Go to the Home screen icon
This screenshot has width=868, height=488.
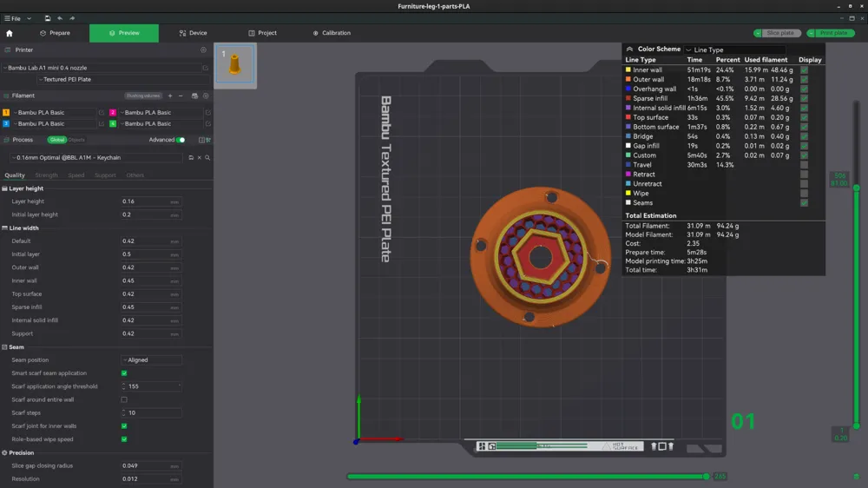coord(10,33)
